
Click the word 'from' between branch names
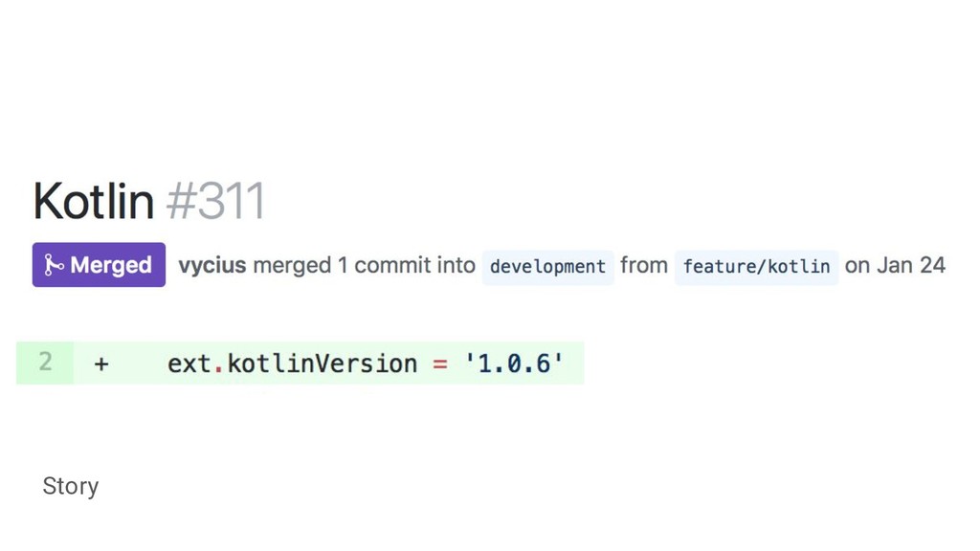tap(644, 266)
